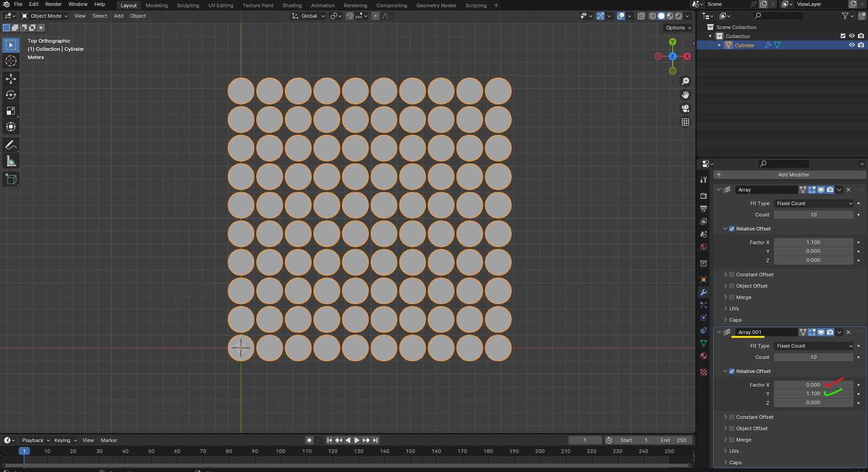Enable the Merge option on Array.001

[732, 440]
